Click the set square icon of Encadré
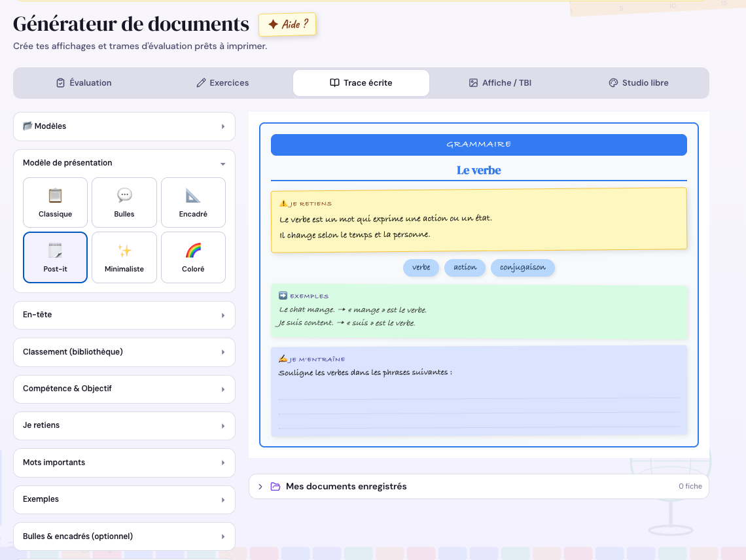Image resolution: width=746 pixels, height=560 pixels. tap(193, 196)
